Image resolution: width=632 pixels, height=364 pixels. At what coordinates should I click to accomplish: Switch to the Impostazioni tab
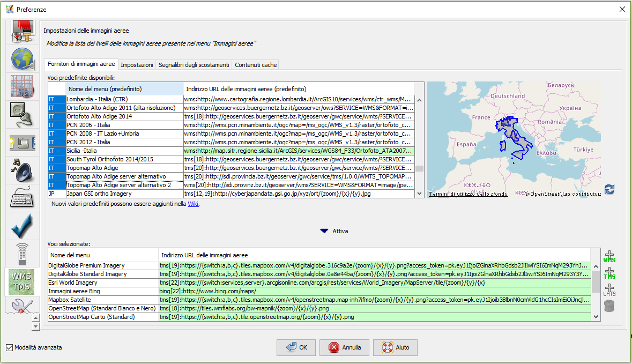pos(137,65)
